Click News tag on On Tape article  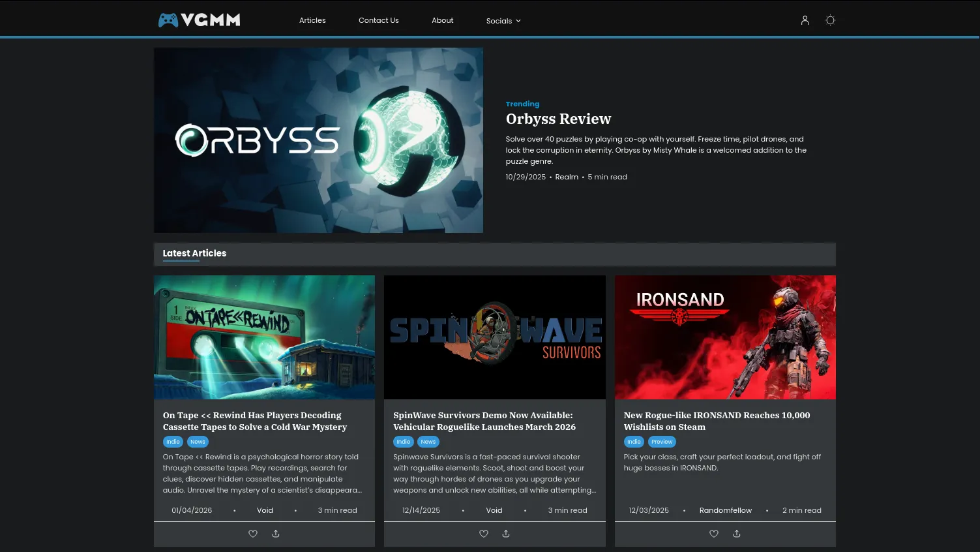(x=198, y=442)
